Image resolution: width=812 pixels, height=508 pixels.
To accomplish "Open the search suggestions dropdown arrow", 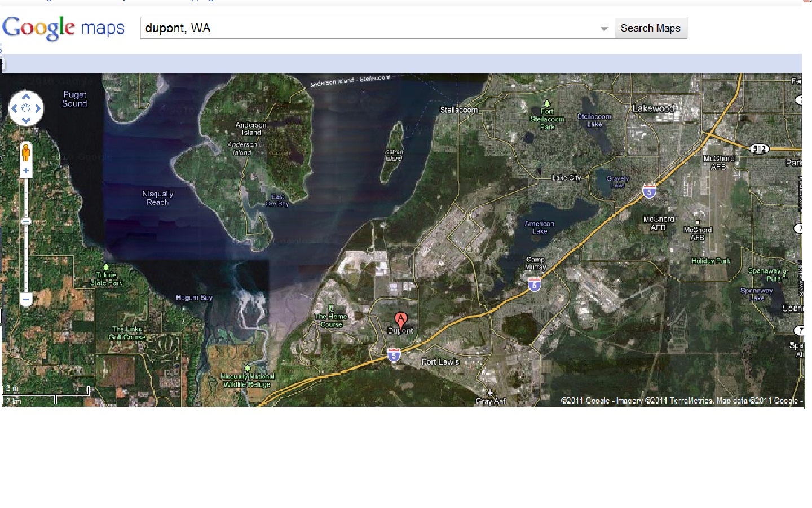I will [x=604, y=28].
